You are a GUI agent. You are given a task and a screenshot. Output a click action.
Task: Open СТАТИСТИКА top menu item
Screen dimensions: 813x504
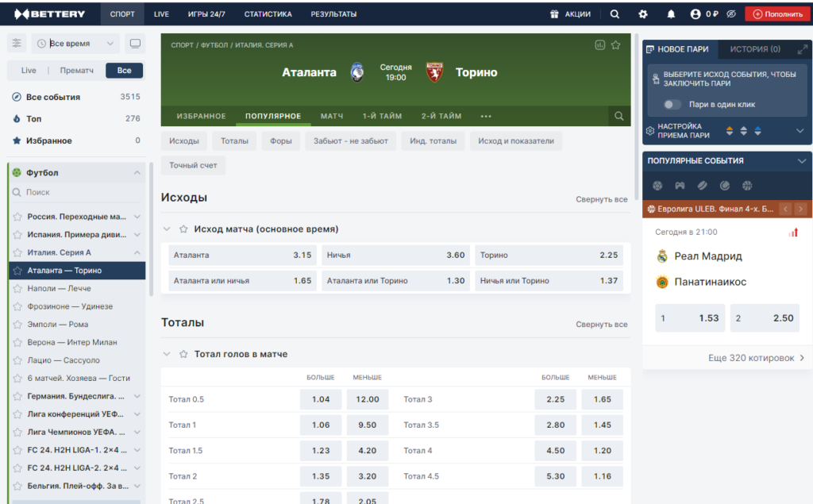[x=268, y=14]
